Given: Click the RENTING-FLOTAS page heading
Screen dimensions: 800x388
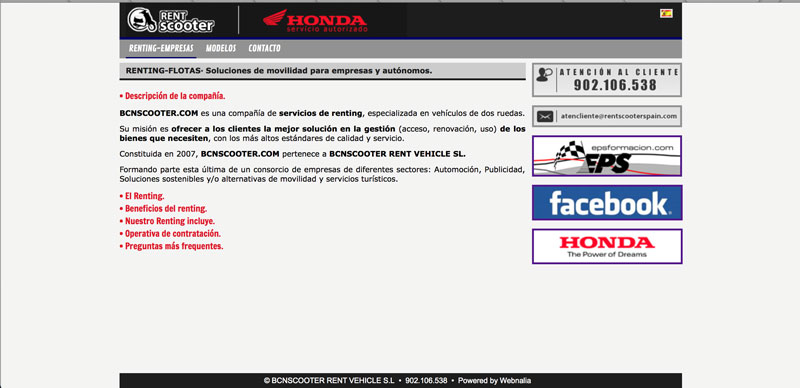Looking at the screenshot, I should coord(279,71).
